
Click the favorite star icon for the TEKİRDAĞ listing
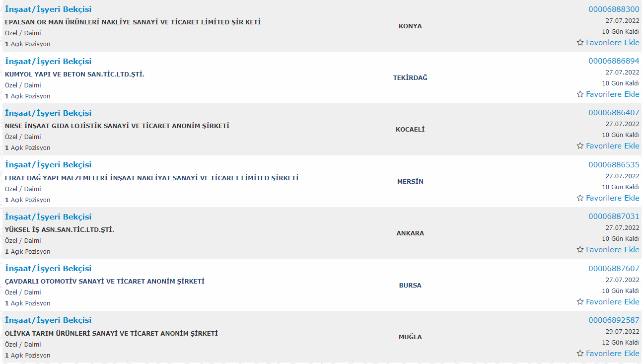coord(580,94)
